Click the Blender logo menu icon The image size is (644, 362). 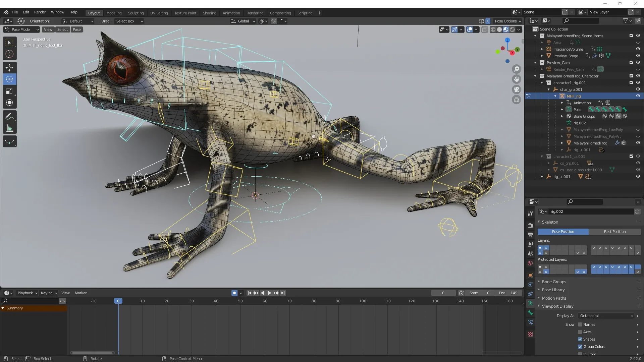point(6,12)
